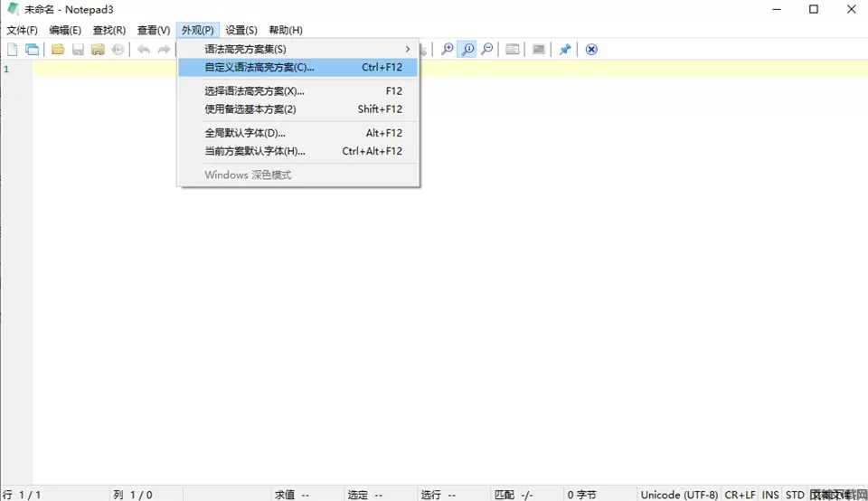Click the CR+LF line ending status field

pyautogui.click(x=740, y=495)
